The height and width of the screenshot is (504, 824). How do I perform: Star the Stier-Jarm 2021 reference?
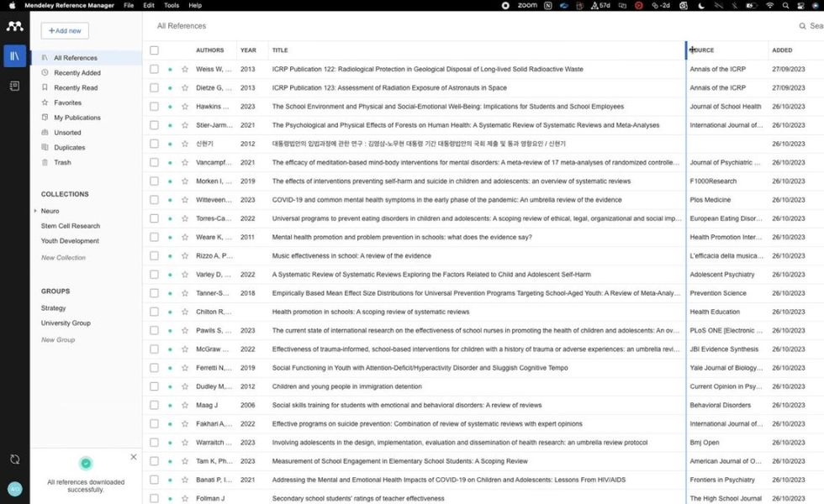pos(185,125)
